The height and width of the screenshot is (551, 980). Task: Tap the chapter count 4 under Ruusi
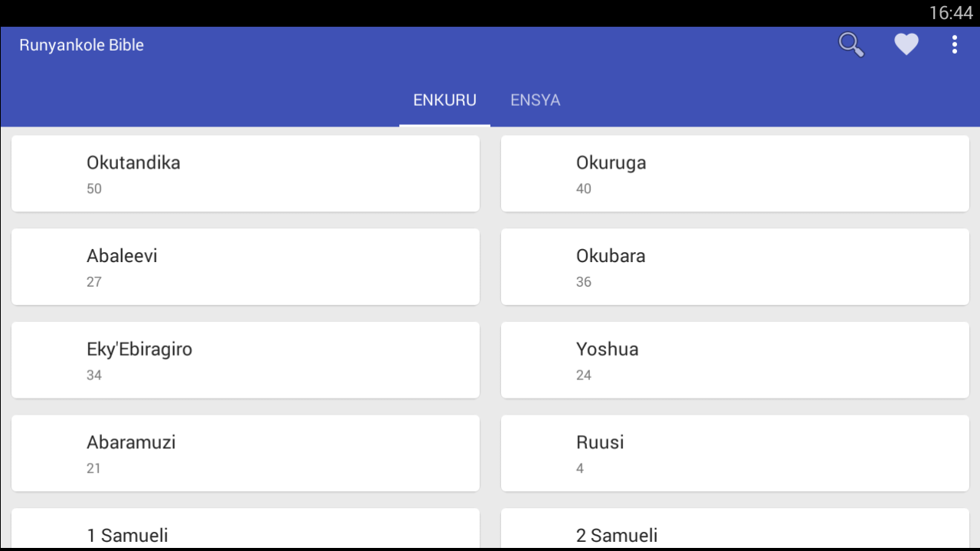point(580,468)
